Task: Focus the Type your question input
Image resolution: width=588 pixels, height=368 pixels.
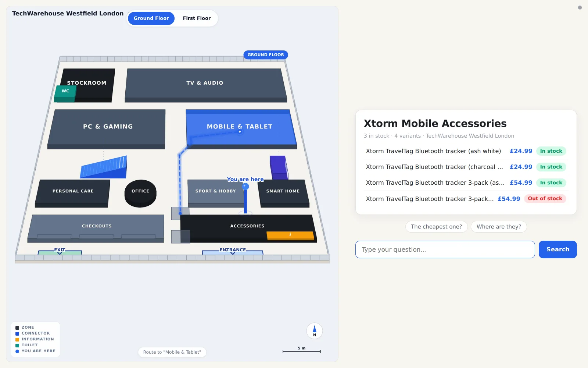Action: (x=445, y=250)
